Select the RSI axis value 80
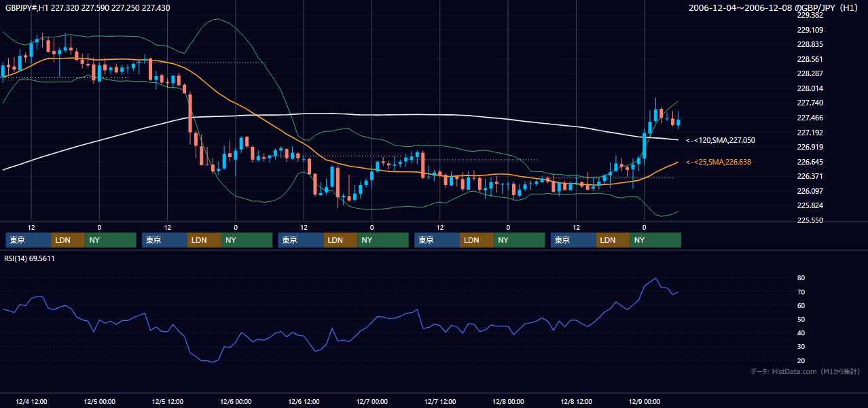 pyautogui.click(x=801, y=278)
